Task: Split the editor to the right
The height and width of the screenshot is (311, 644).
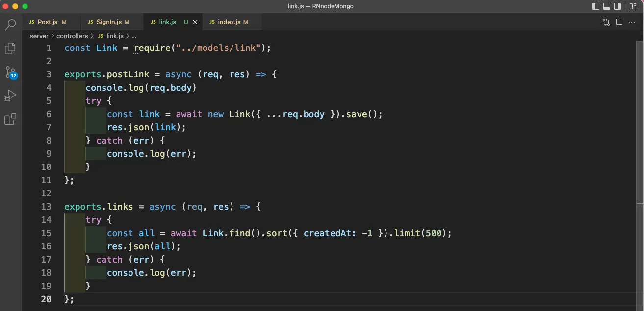Action: pos(619,22)
